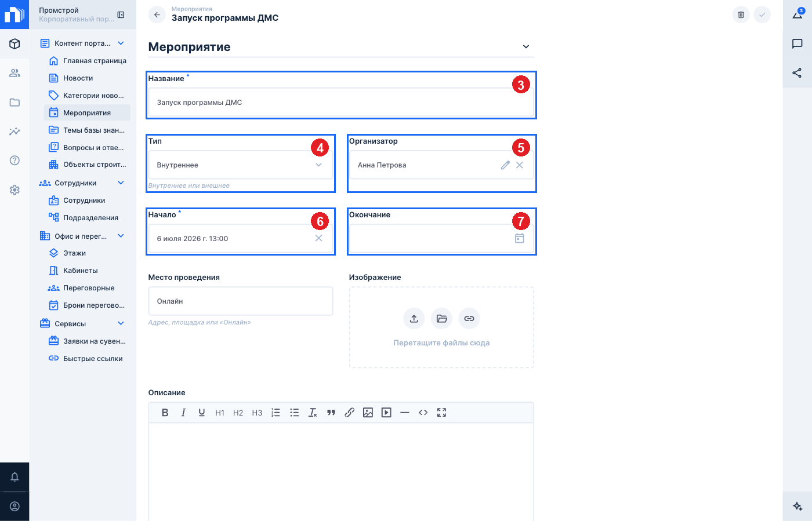Set heading H3 in editor

pyautogui.click(x=257, y=413)
